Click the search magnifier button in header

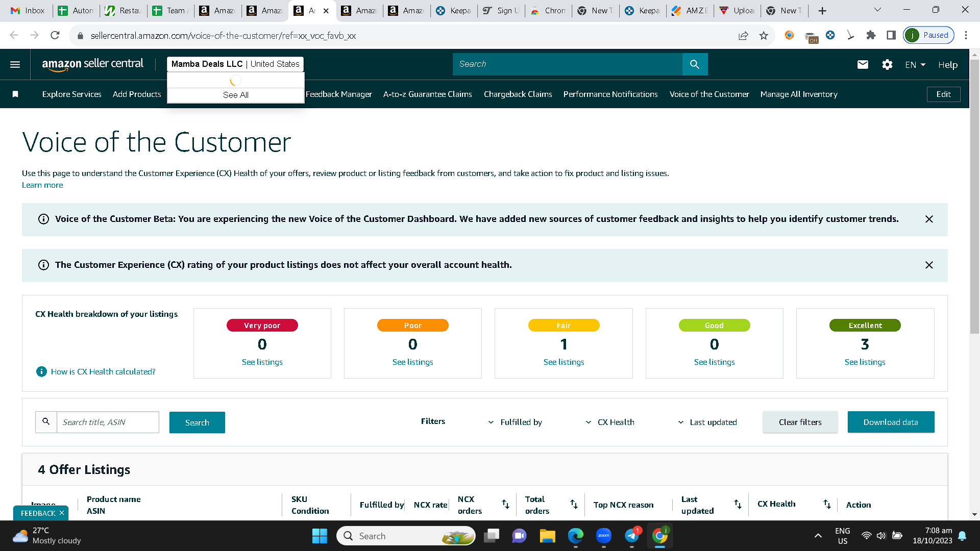[695, 64]
